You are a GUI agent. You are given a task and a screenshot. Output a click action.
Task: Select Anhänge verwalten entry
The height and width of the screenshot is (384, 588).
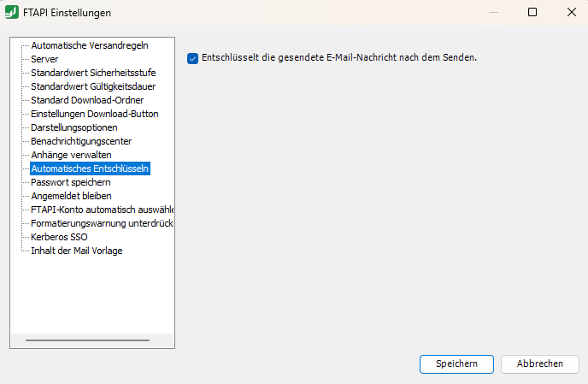[71, 155]
